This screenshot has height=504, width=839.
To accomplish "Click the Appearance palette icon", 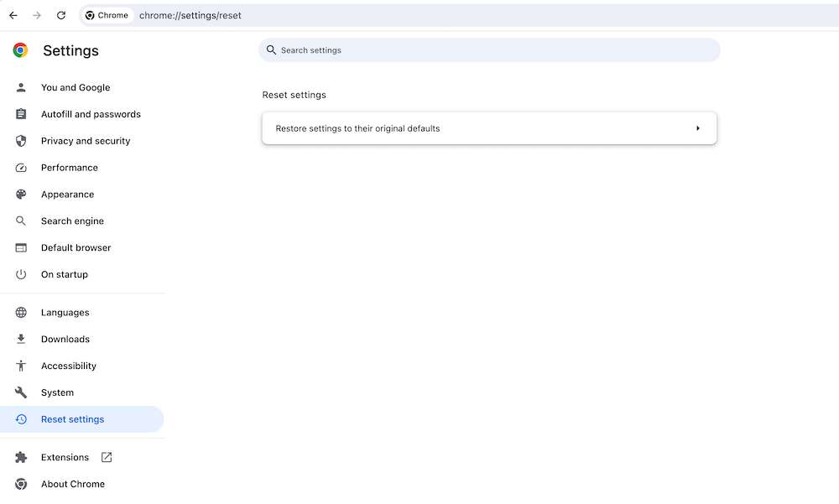I will coord(22,195).
